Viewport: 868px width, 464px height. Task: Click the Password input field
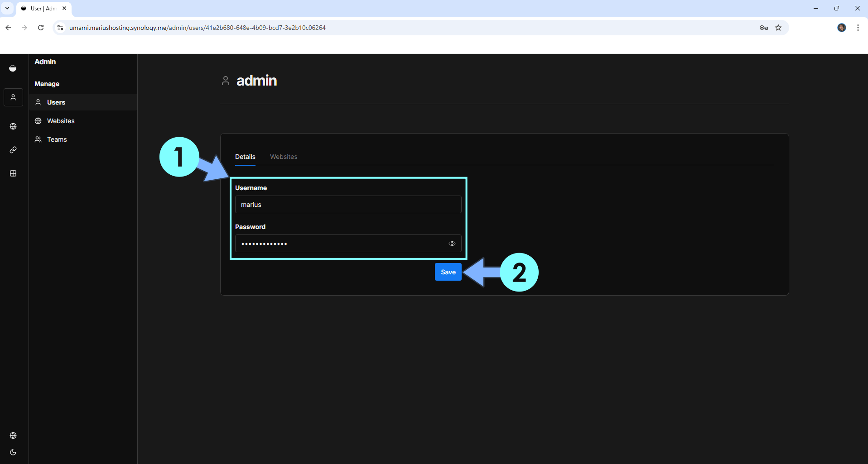(x=340, y=244)
